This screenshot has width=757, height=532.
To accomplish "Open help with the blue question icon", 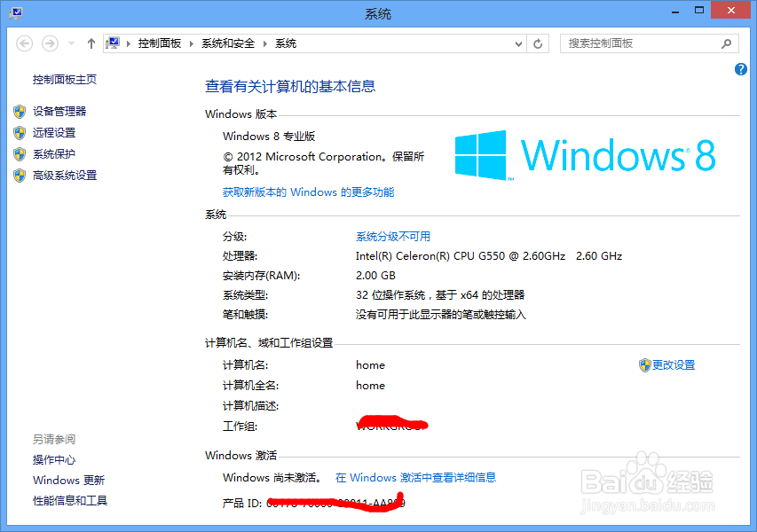I will (x=741, y=69).
